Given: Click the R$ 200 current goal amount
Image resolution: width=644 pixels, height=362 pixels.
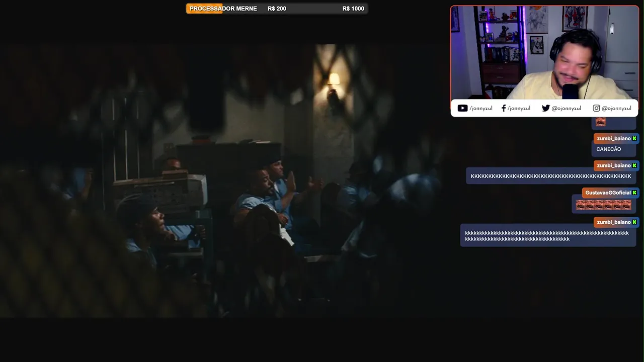Looking at the screenshot, I should click(277, 9).
